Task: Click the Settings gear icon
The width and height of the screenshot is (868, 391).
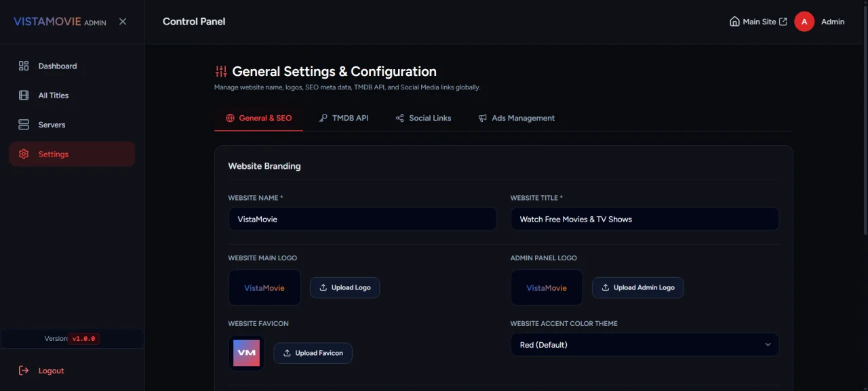Action: [24, 154]
